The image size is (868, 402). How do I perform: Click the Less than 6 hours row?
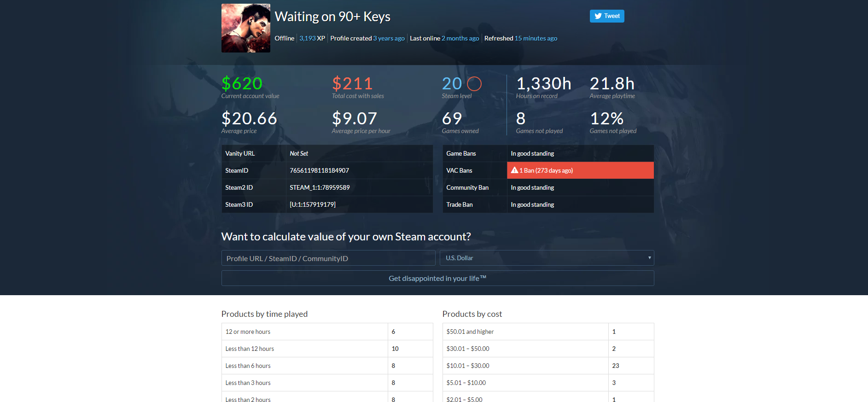point(327,366)
